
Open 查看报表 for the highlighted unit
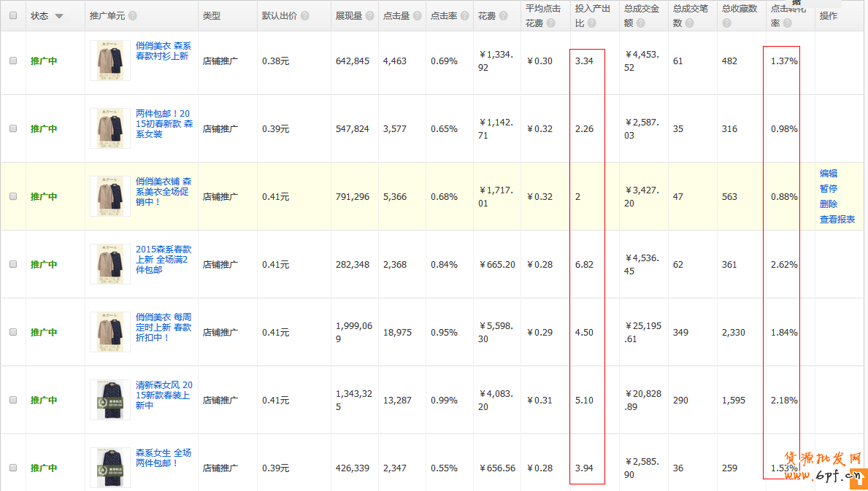click(x=837, y=220)
